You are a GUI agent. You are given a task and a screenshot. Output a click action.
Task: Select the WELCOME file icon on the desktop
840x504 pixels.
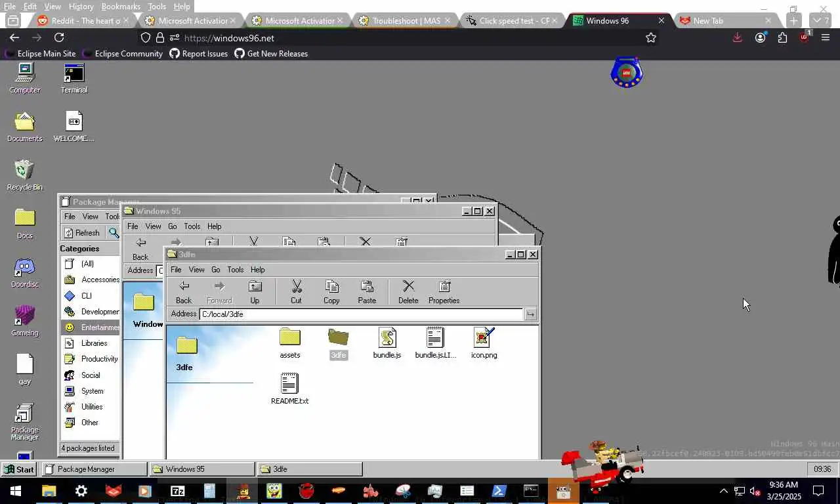pos(73,127)
